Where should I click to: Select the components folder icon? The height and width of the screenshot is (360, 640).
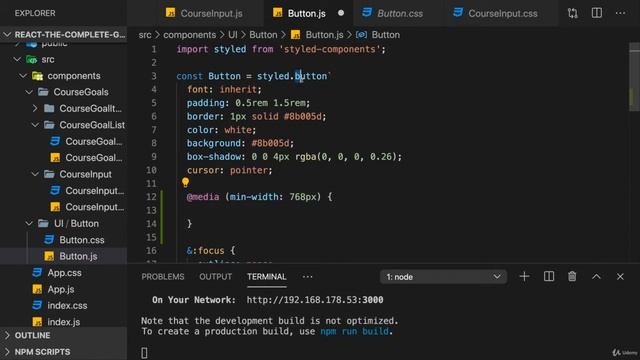point(38,76)
